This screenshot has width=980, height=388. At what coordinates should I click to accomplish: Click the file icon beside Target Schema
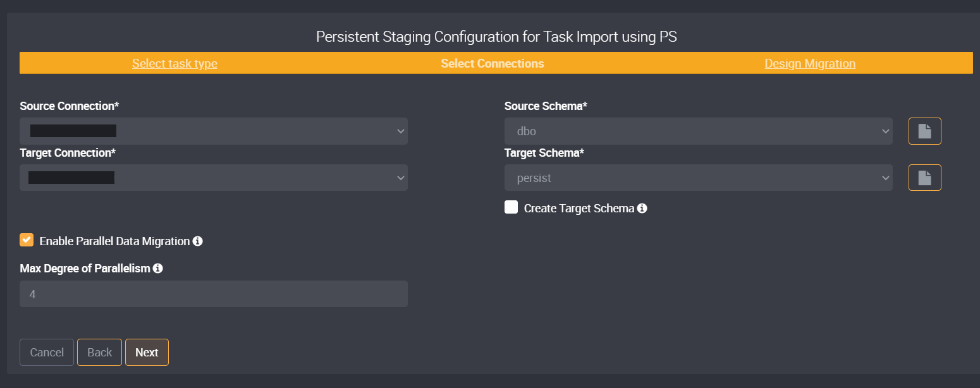(x=924, y=178)
